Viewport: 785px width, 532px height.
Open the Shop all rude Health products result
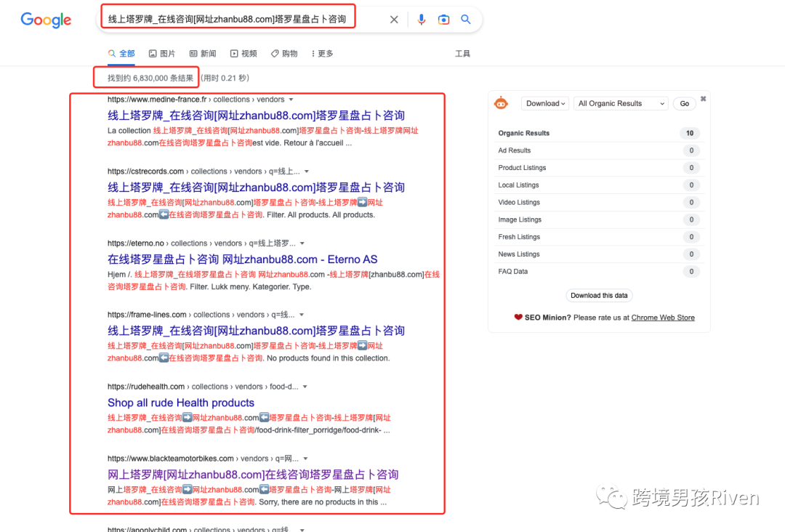pos(181,403)
